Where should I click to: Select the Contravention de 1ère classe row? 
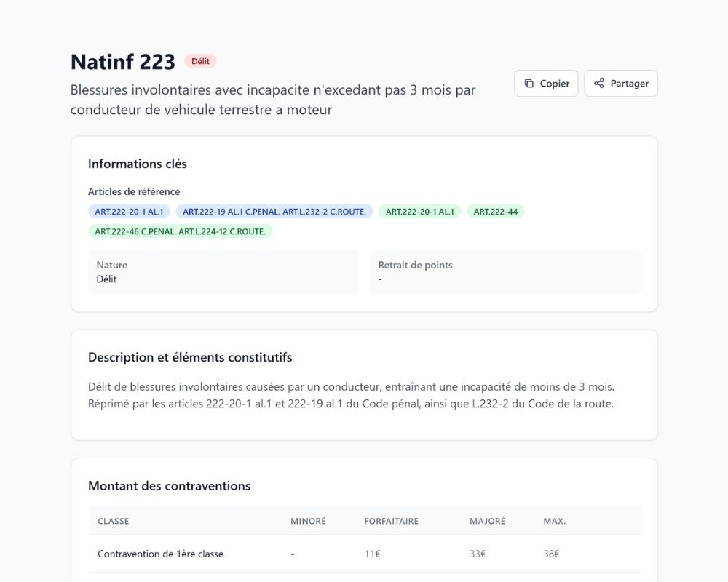pos(161,554)
